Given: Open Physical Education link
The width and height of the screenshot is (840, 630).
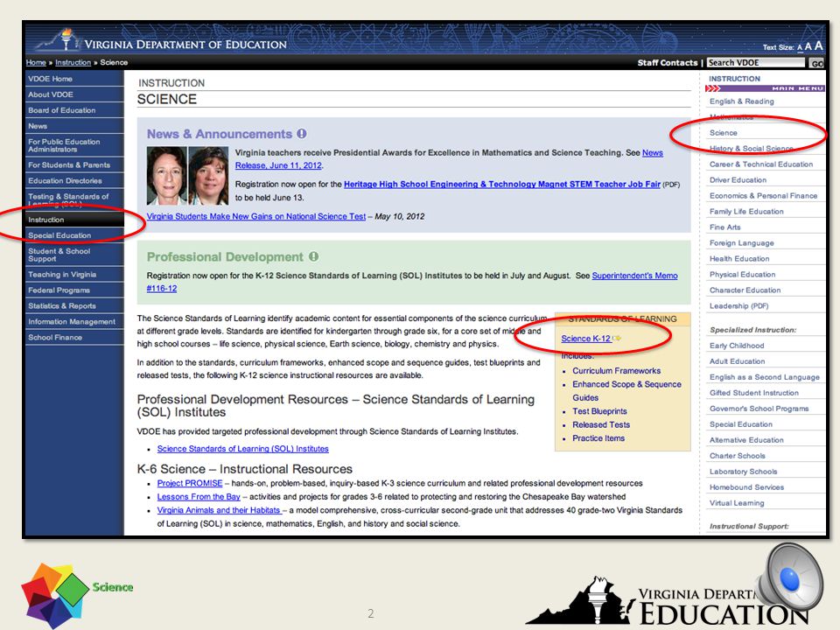Looking at the screenshot, I should [x=743, y=274].
